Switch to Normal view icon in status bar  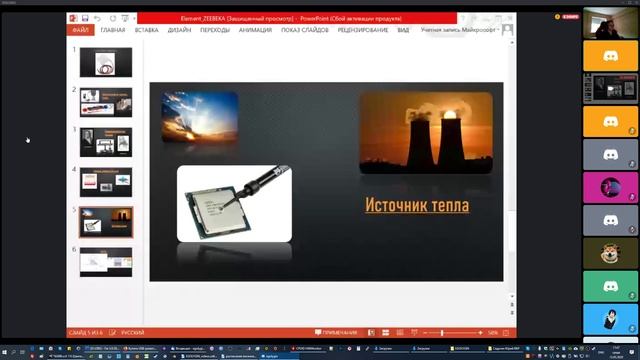[371, 333]
